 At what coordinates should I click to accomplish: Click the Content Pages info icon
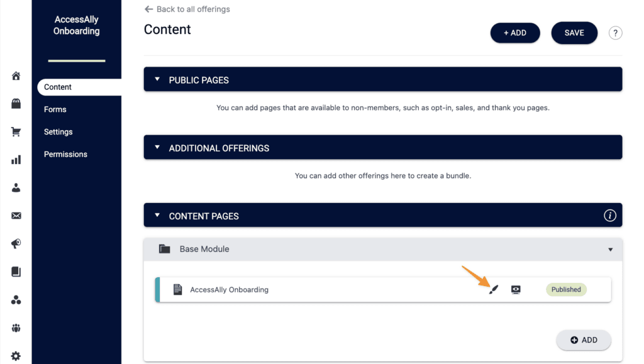(609, 216)
